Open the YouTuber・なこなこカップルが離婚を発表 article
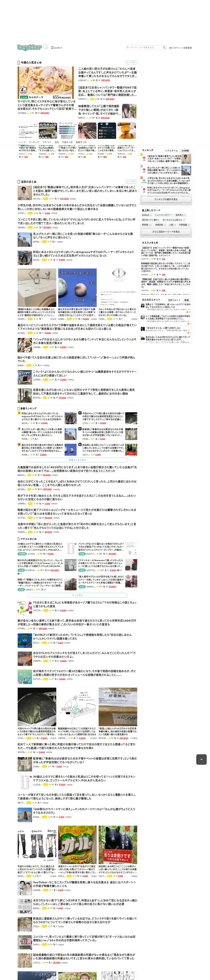 tap(84, 884)
